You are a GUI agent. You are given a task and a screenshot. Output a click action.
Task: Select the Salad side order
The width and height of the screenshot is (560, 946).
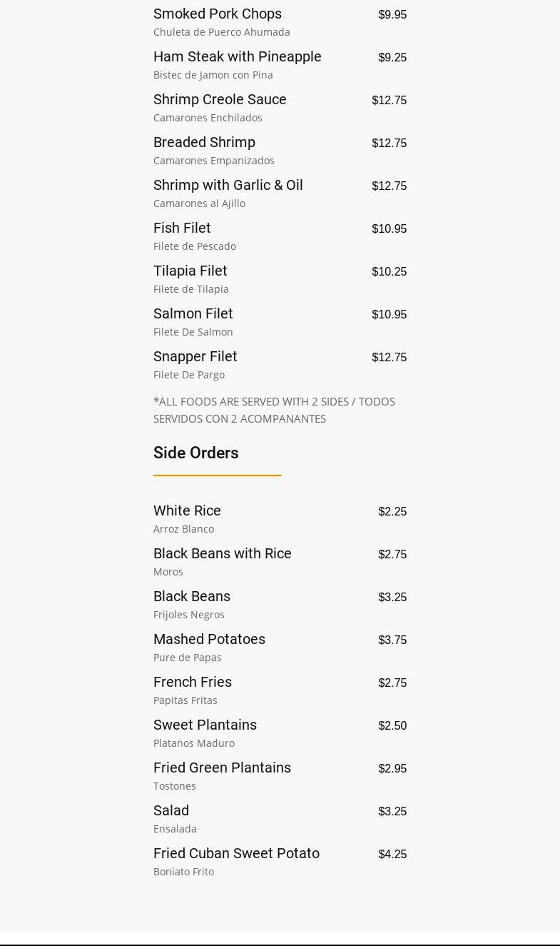pos(171,811)
